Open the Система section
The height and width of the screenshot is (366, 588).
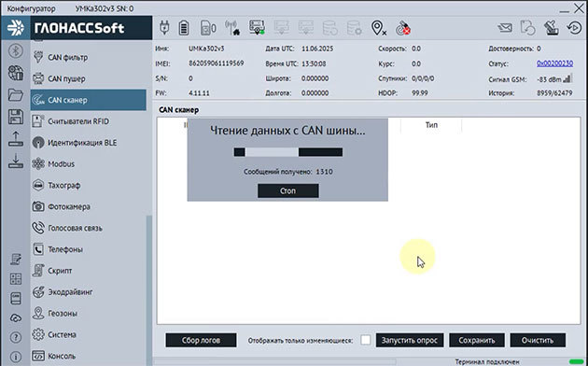point(88,334)
